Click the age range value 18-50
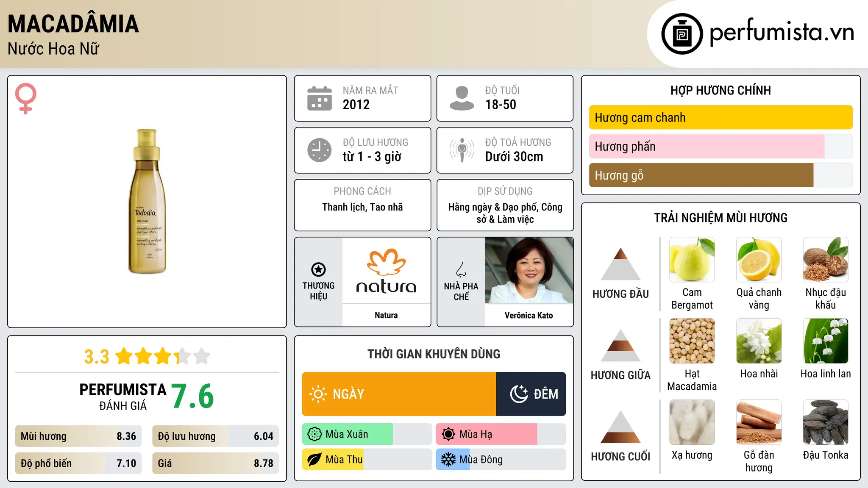 pyautogui.click(x=501, y=105)
